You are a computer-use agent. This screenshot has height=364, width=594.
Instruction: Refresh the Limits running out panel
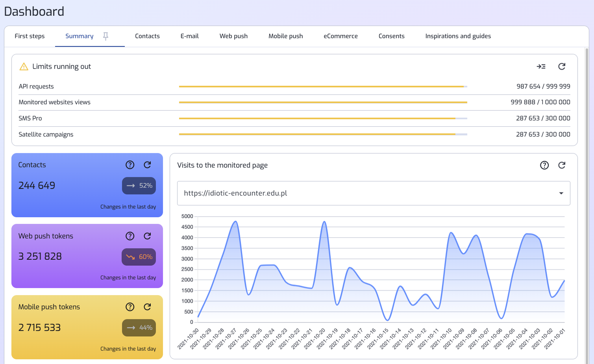coord(562,67)
